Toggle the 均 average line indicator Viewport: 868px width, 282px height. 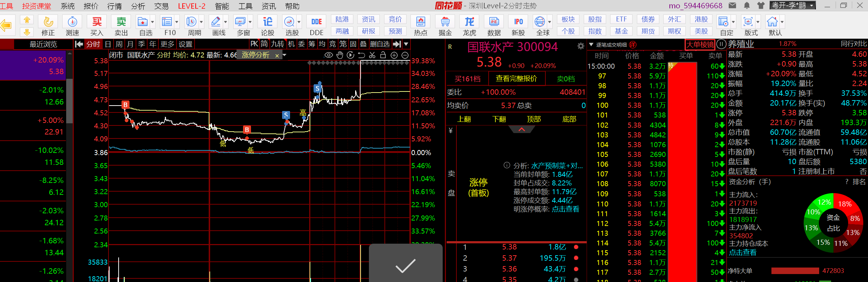coord(322,44)
